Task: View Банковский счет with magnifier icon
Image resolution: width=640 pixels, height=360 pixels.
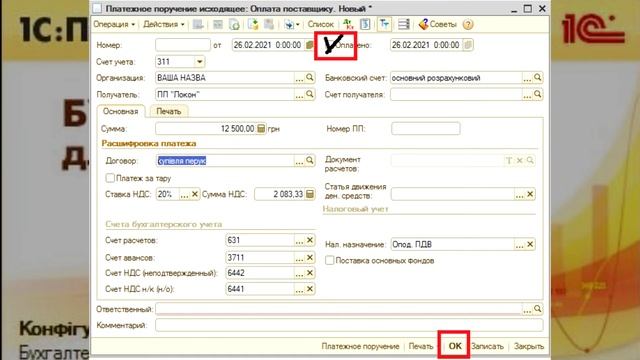Action: coord(538,78)
